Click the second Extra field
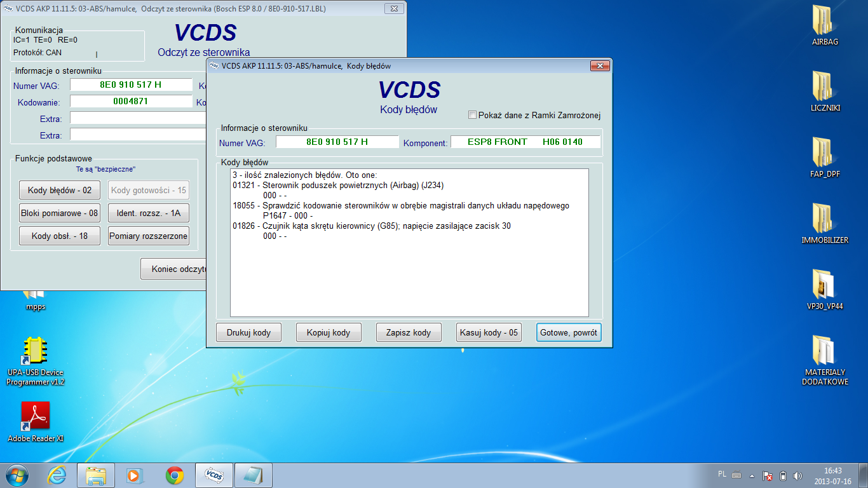Screen dimensions: 868x488 [x=139, y=135]
